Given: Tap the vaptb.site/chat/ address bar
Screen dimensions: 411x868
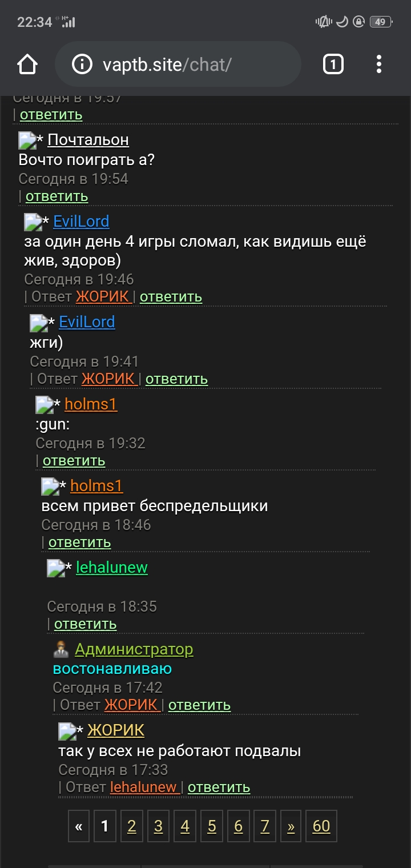Looking at the screenshot, I should 178,65.
